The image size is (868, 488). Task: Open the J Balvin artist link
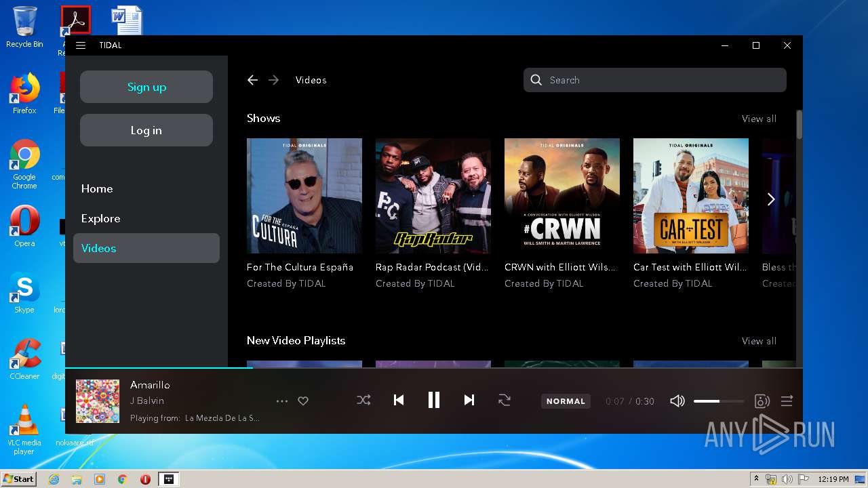tap(147, 401)
